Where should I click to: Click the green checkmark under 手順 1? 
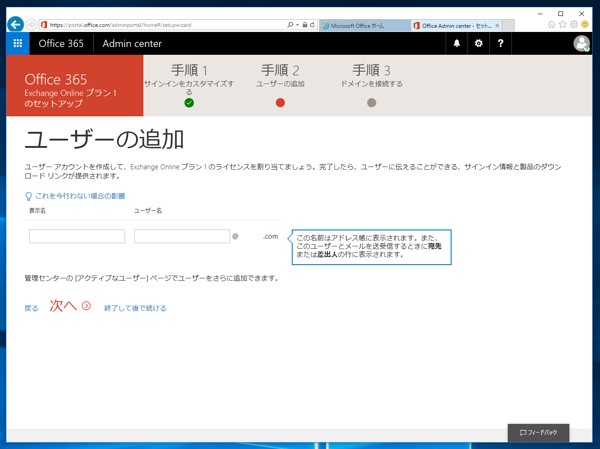click(x=189, y=103)
